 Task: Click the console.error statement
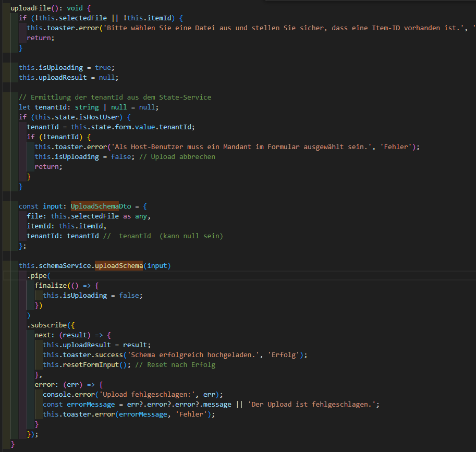68,395
